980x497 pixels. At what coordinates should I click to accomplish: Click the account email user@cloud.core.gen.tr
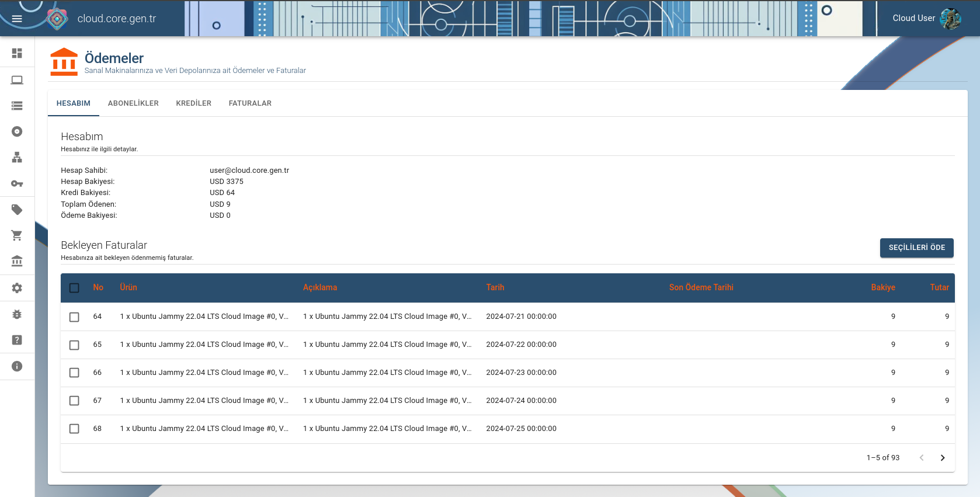point(249,171)
